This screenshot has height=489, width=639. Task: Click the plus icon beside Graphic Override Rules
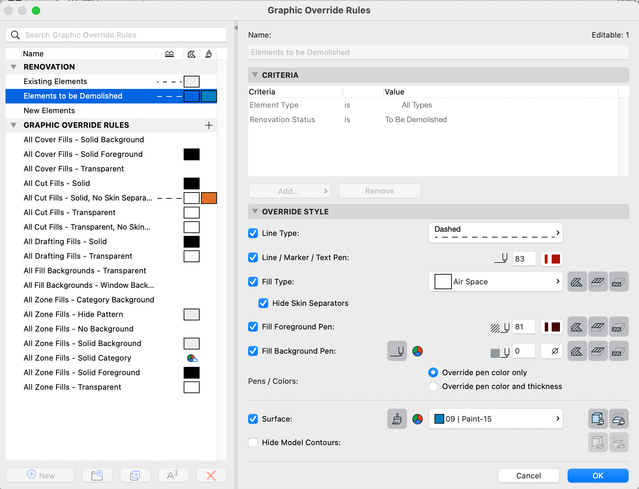coord(209,126)
